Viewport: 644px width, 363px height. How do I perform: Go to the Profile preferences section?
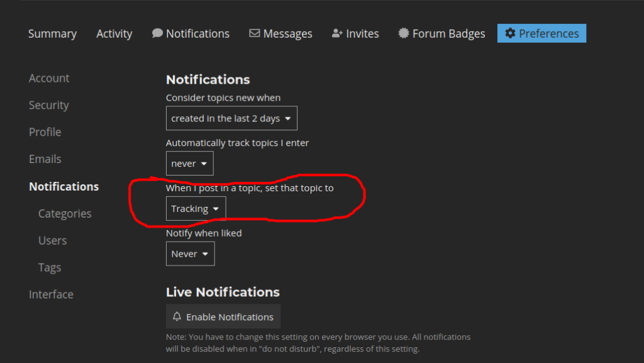(45, 132)
